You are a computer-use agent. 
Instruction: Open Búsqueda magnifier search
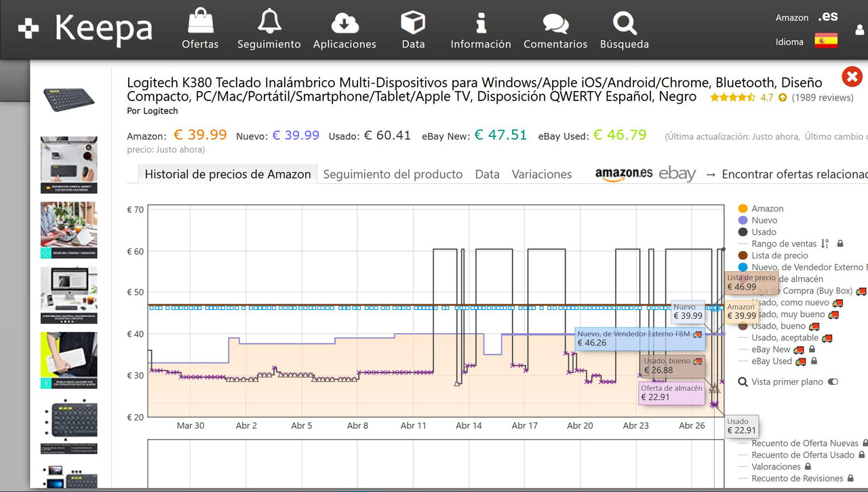625,29
